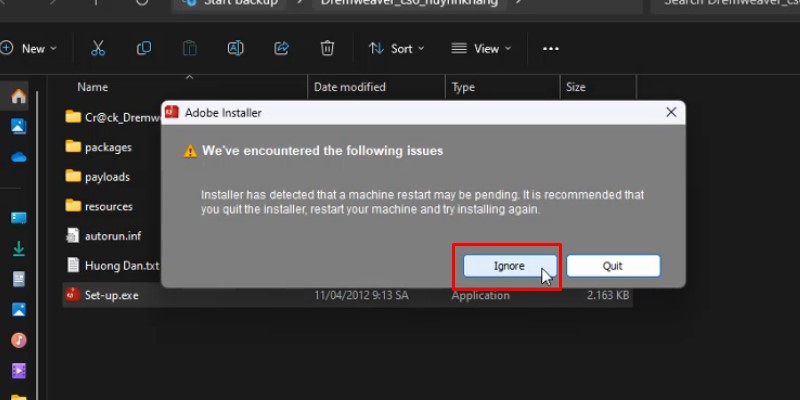
Task: Click the Delete trash icon
Action: pyautogui.click(x=327, y=48)
